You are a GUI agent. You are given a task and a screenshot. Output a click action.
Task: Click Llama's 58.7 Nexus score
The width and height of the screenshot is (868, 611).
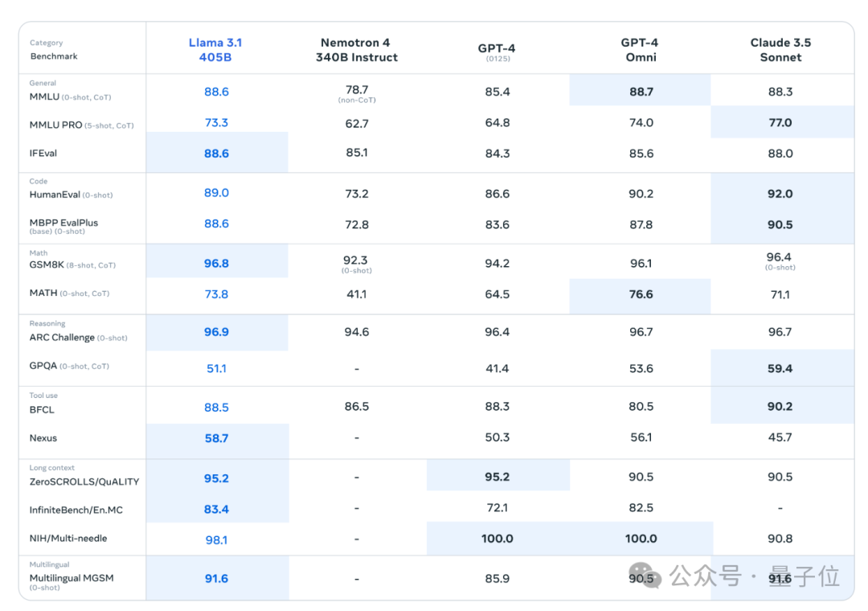point(216,438)
